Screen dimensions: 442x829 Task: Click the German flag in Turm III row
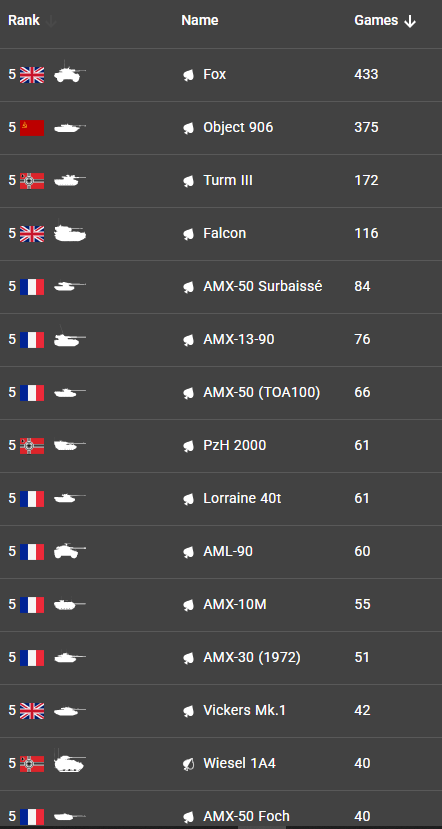[32, 181]
